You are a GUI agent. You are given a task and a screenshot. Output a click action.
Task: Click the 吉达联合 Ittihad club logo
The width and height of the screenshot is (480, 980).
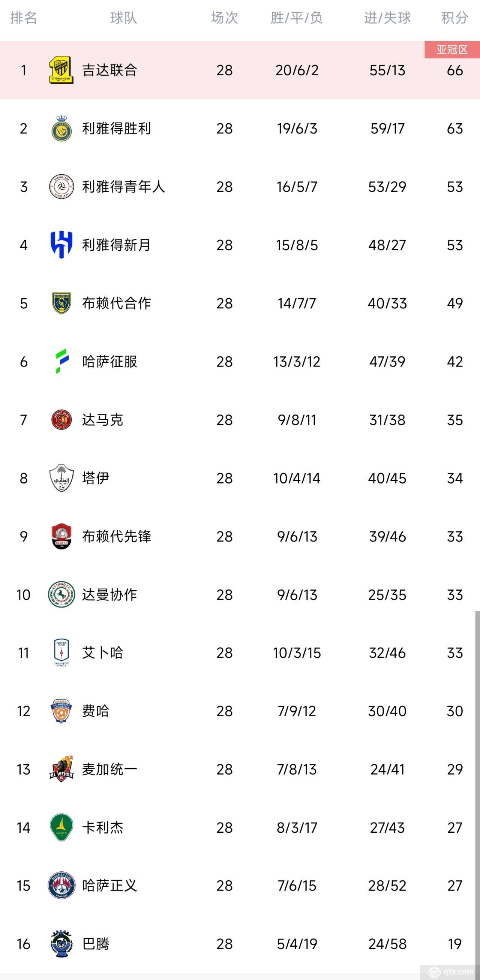coord(61,70)
